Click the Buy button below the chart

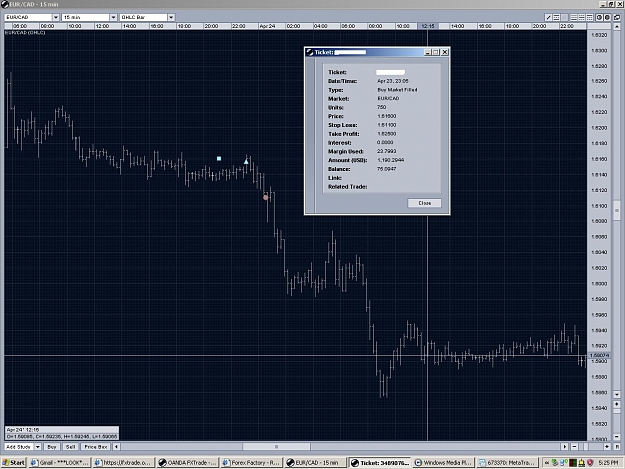pos(52,447)
